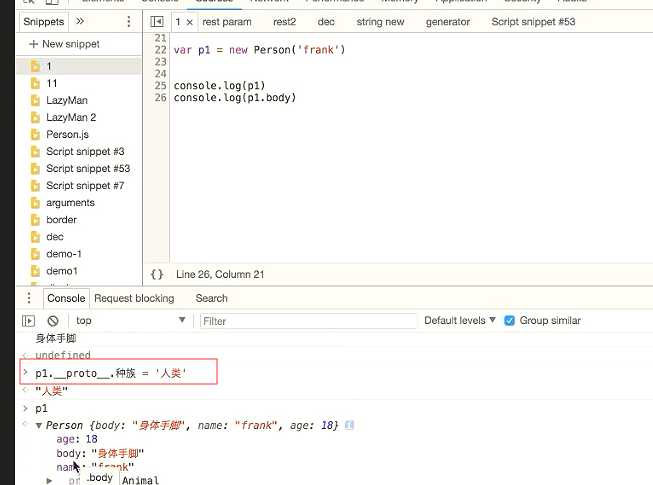Open the Snippets pane three-dot menu
Viewport: 653px width, 485px height.
129,21
